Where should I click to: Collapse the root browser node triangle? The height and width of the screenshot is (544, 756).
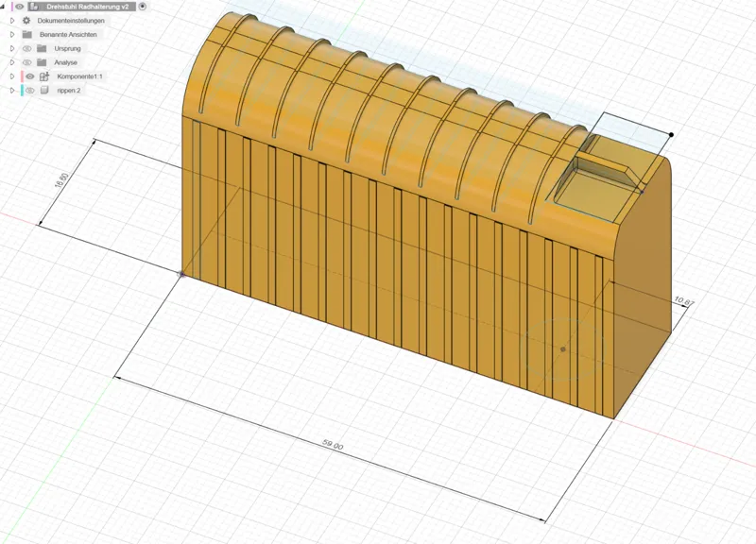coord(3,7)
